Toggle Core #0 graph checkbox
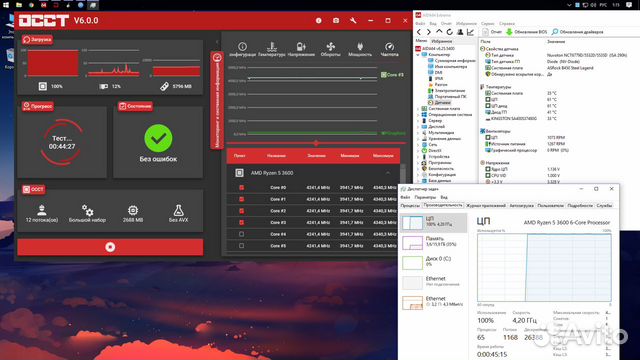The image size is (640, 360). pyautogui.click(x=241, y=187)
